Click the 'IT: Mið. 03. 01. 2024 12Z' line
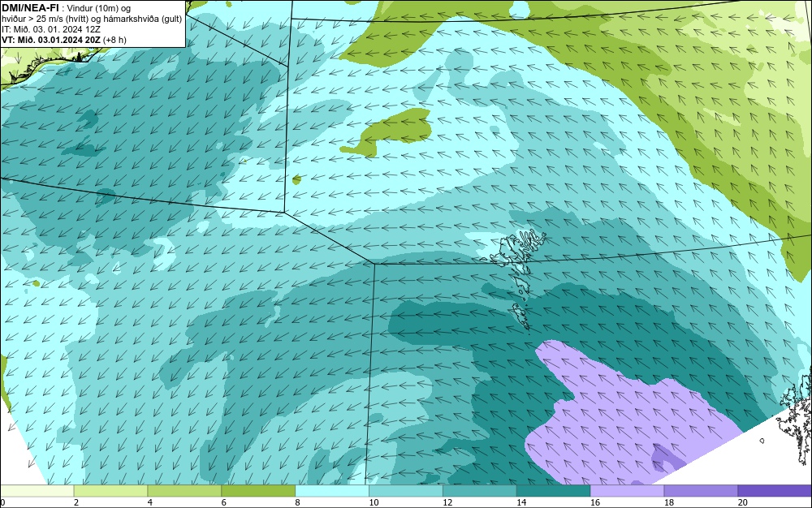 click(x=50, y=29)
